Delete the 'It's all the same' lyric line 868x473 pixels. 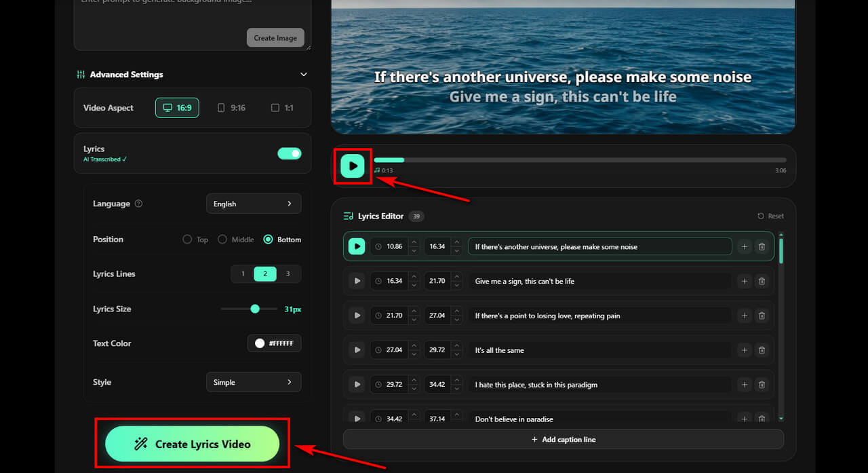[x=762, y=350]
